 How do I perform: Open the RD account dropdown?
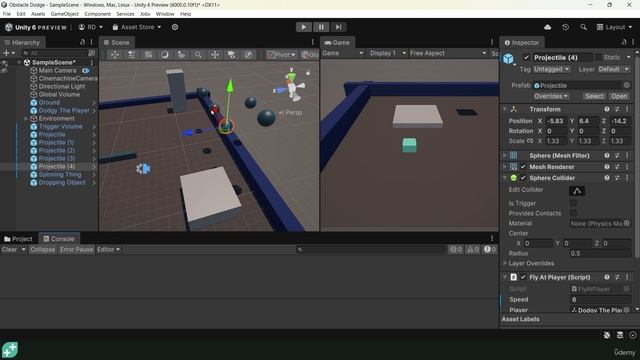pyautogui.click(x=91, y=27)
